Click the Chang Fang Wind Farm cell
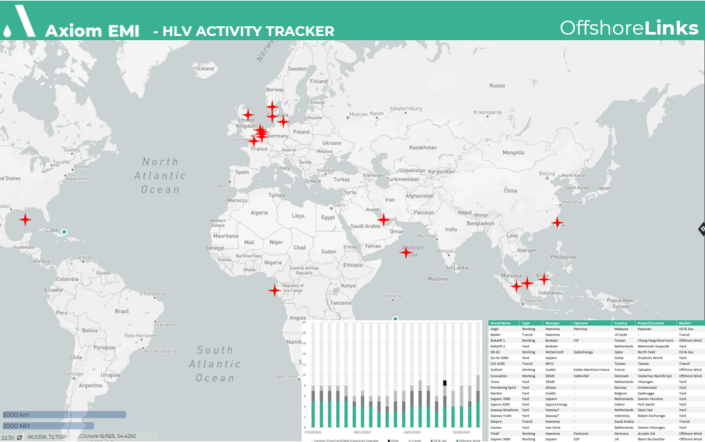 pyautogui.click(x=656, y=340)
